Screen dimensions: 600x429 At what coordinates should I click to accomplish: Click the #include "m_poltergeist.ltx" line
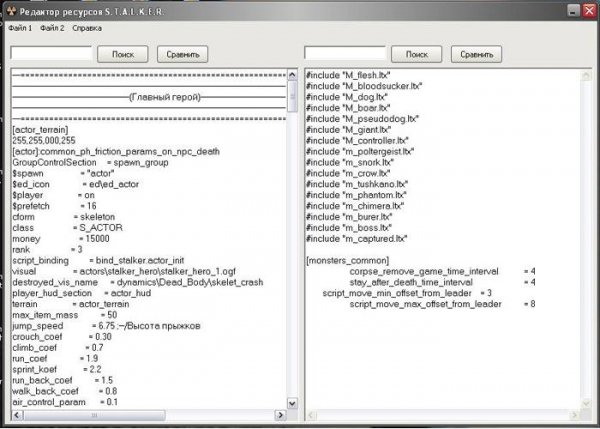[360, 152]
